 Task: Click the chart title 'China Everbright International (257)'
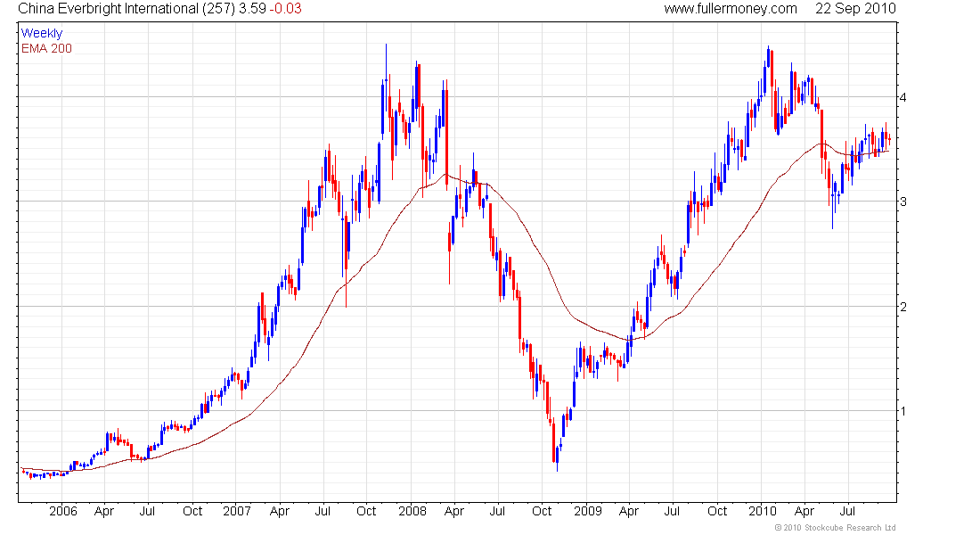(x=127, y=9)
